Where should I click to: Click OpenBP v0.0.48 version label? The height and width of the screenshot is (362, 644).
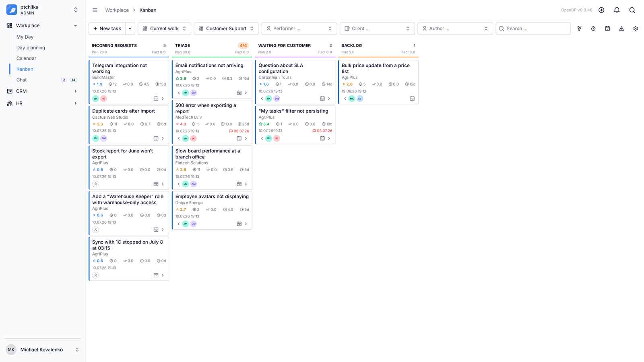[x=577, y=10]
